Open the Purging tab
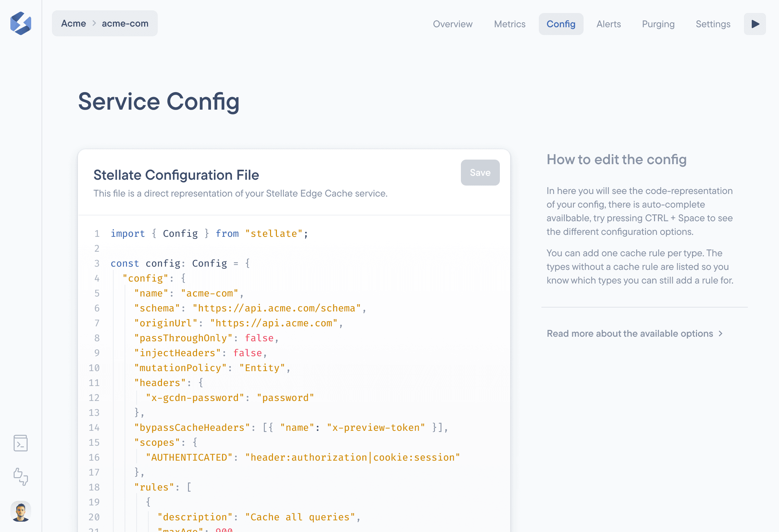Screen dimensions: 779x532 point(658,24)
